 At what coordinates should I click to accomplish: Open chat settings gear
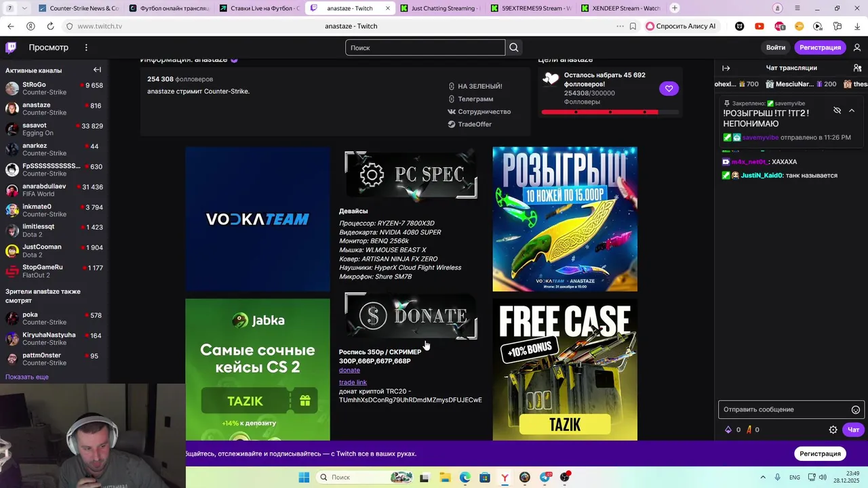[x=833, y=430]
